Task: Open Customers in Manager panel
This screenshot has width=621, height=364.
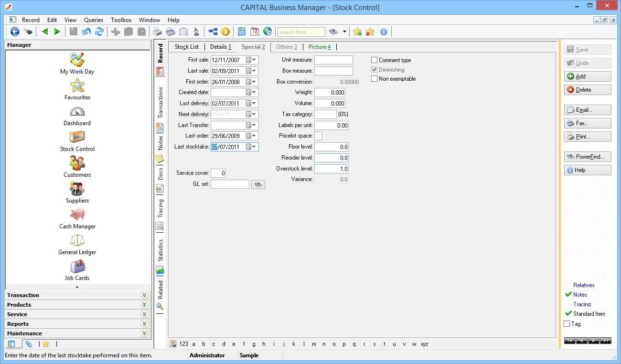Action: pos(77,167)
